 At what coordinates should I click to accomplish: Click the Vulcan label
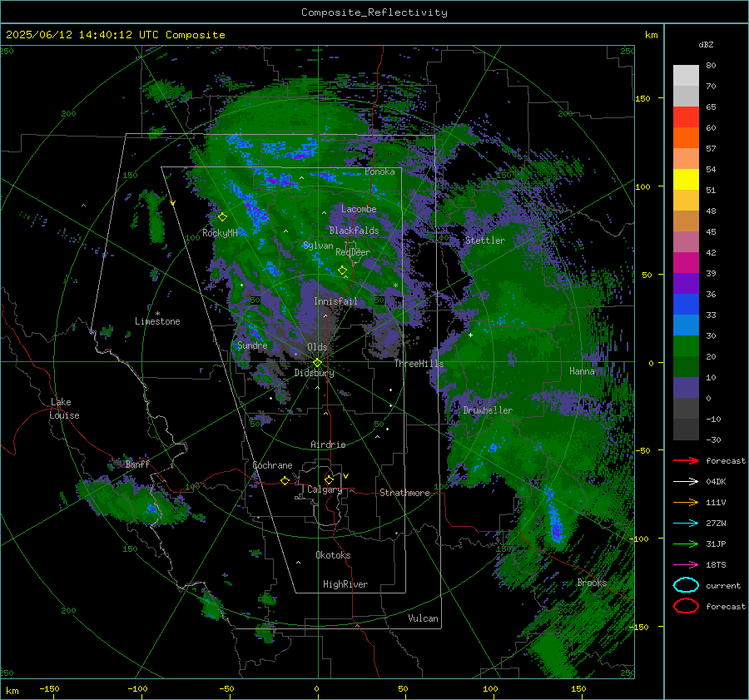coord(423,618)
